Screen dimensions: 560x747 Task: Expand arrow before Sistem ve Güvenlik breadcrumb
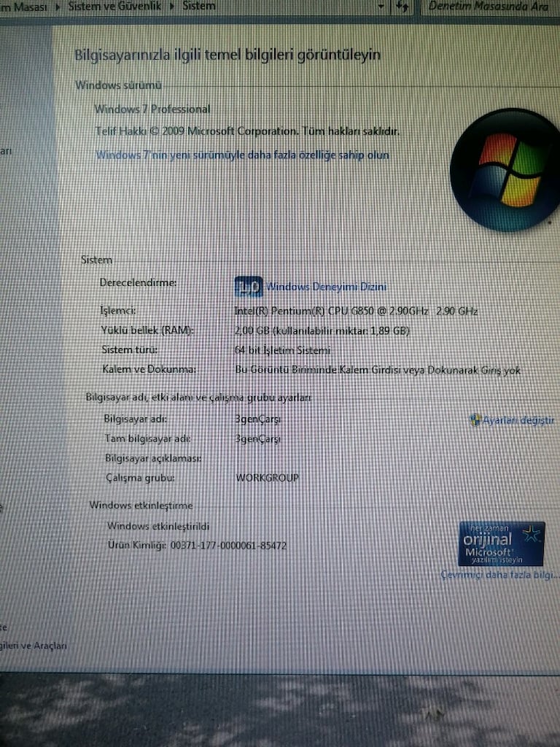(58, 7)
